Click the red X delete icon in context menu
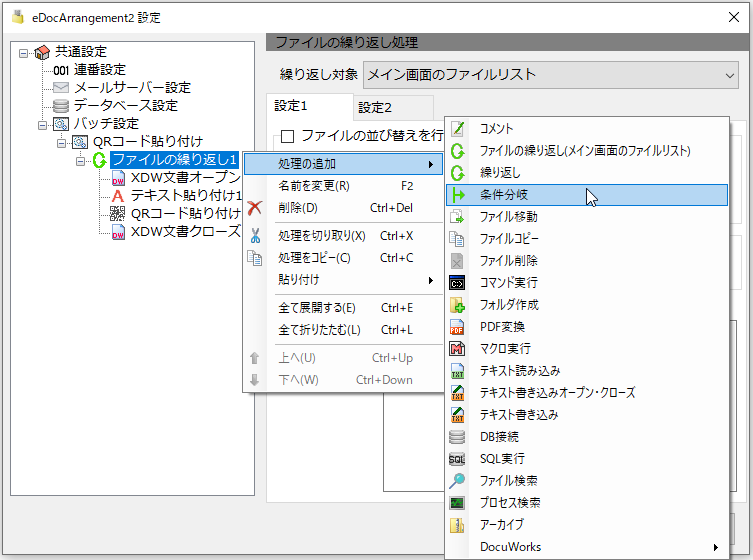This screenshot has width=753, height=560. tap(255, 208)
